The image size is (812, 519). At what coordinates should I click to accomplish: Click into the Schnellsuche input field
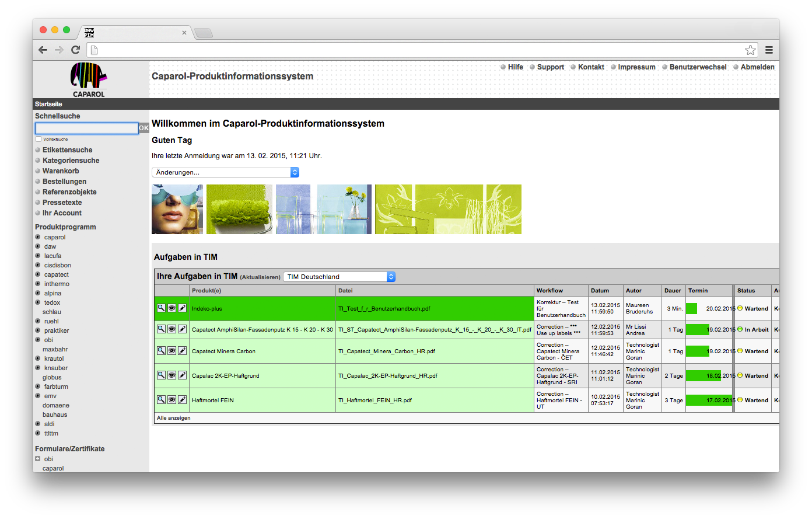[x=86, y=128]
